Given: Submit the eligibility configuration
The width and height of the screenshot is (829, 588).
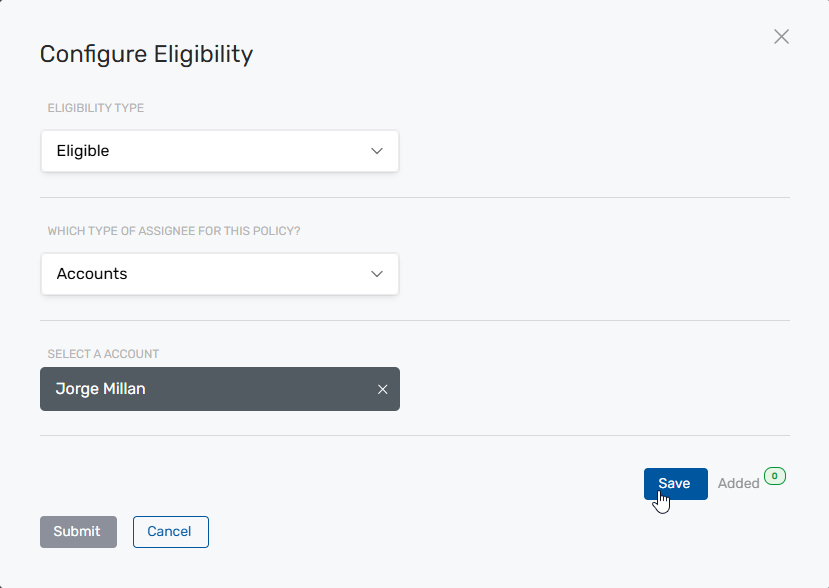Looking at the screenshot, I should [x=78, y=532].
